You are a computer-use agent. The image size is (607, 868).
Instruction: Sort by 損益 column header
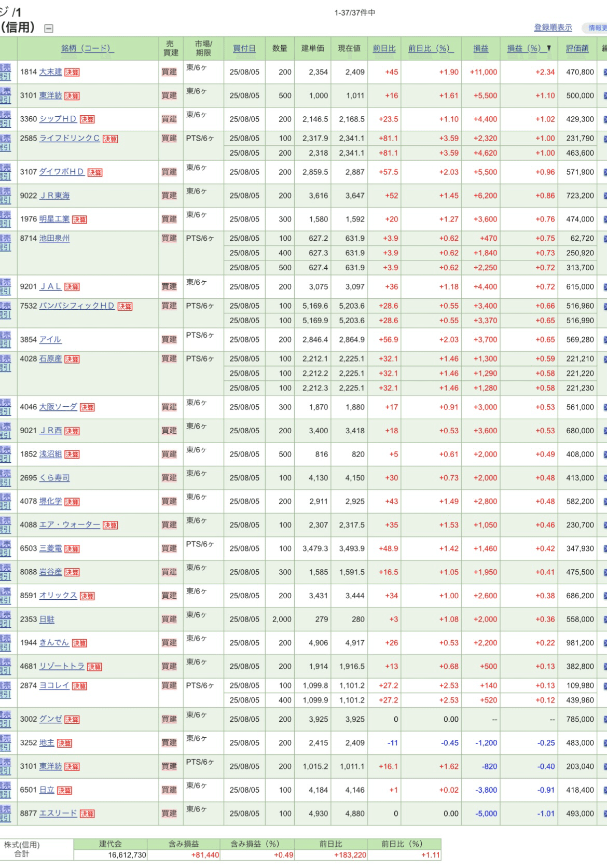pyautogui.click(x=481, y=48)
